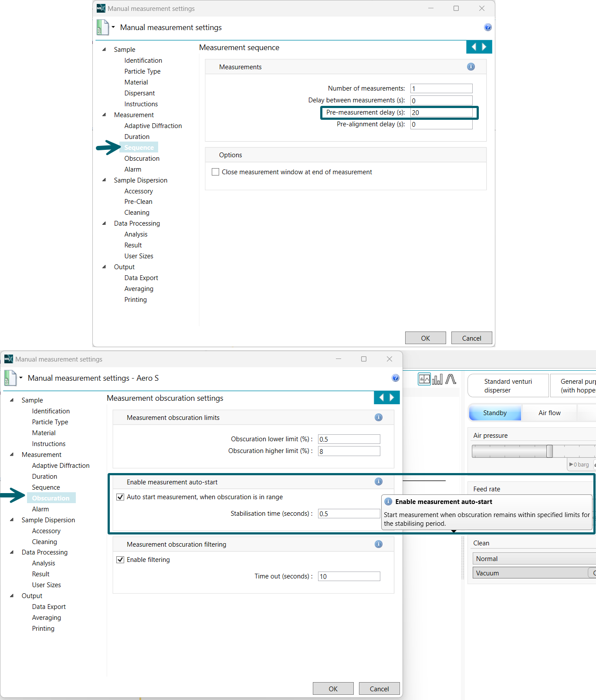Collapse the Measurement node in Aero S tree

[12, 454]
